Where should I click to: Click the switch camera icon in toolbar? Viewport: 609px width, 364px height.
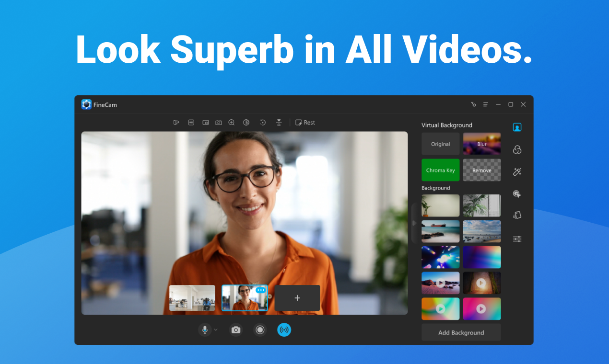218,123
